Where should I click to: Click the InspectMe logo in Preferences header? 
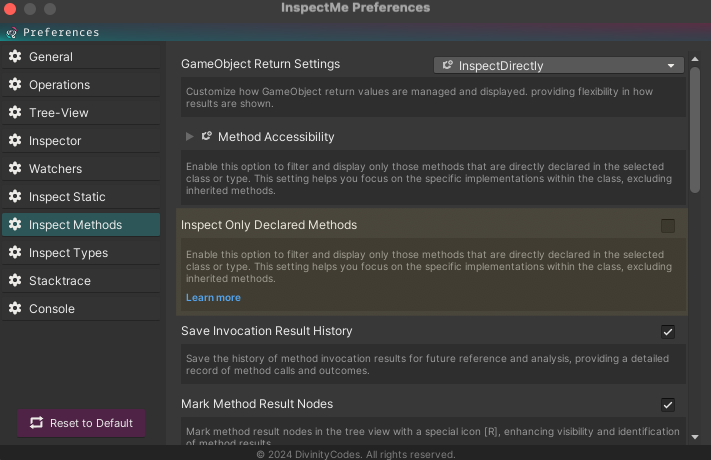tap(11, 33)
